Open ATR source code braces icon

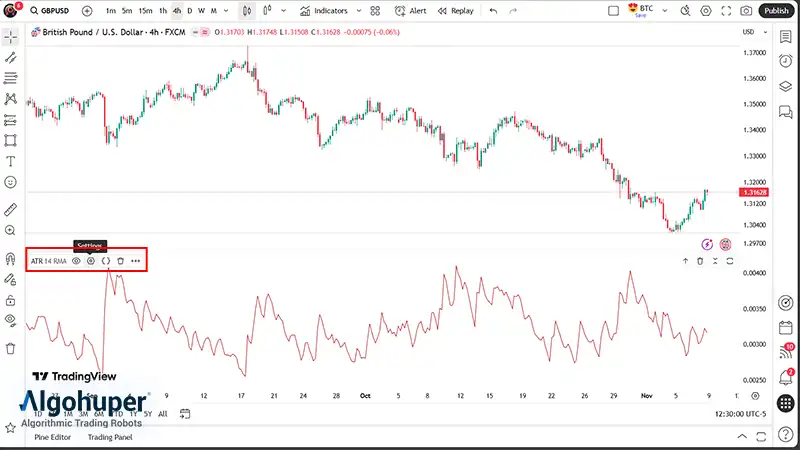click(105, 261)
